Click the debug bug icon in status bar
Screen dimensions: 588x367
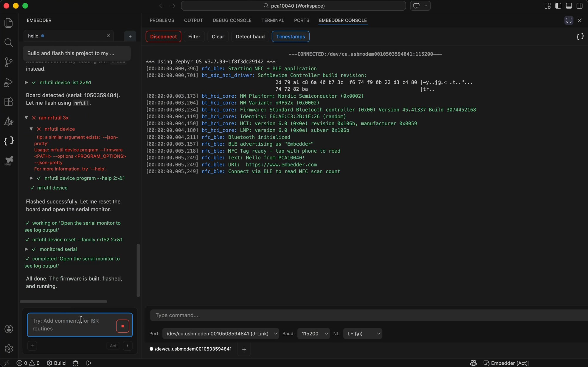pyautogui.click(x=76, y=363)
